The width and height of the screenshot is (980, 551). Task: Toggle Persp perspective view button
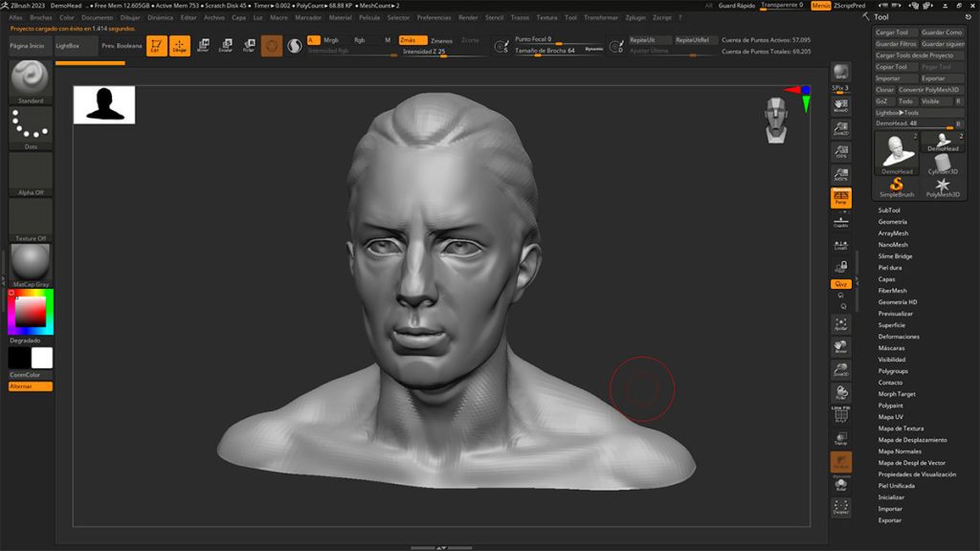coord(840,197)
